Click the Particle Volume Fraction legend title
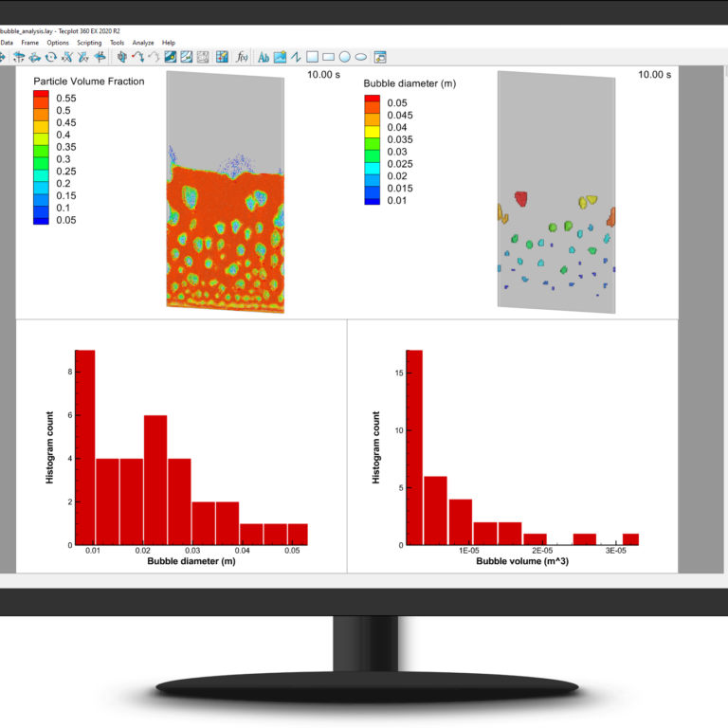The image size is (728, 728). pos(89,82)
